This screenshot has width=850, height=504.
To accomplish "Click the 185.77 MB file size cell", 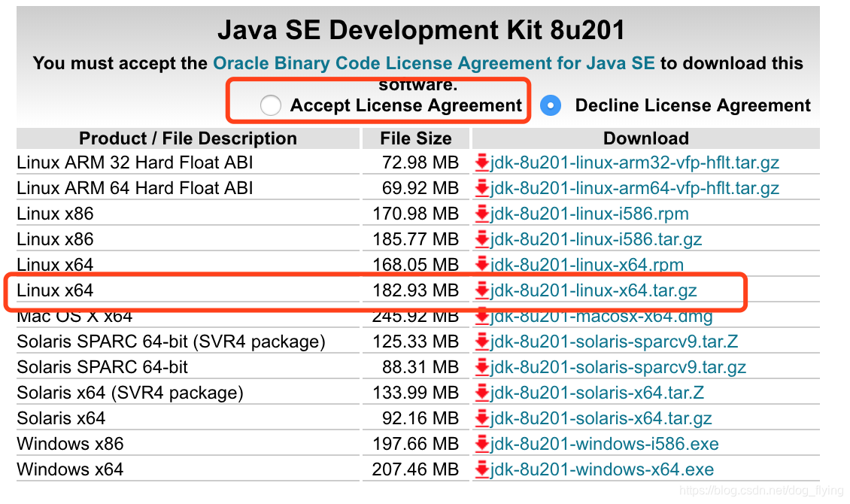I will tap(415, 239).
